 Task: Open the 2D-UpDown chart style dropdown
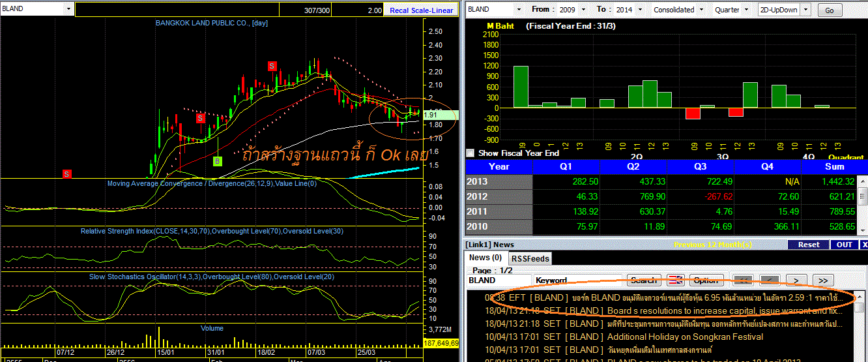805,10
